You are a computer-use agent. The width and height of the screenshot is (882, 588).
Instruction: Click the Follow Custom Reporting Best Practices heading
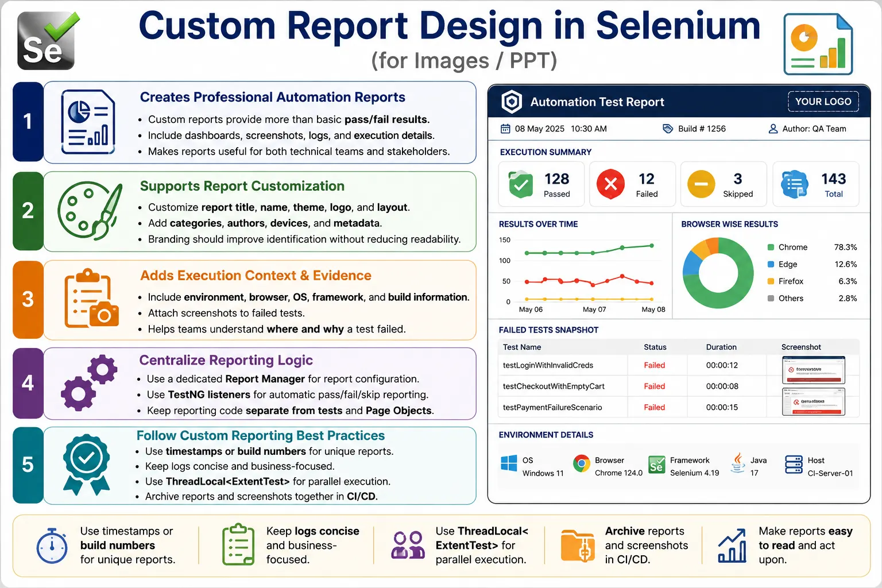point(261,436)
